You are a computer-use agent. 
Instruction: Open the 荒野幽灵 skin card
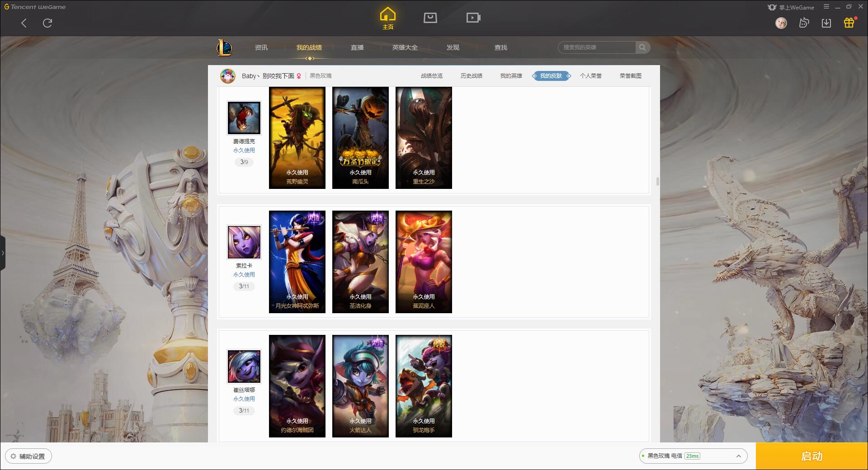point(297,138)
